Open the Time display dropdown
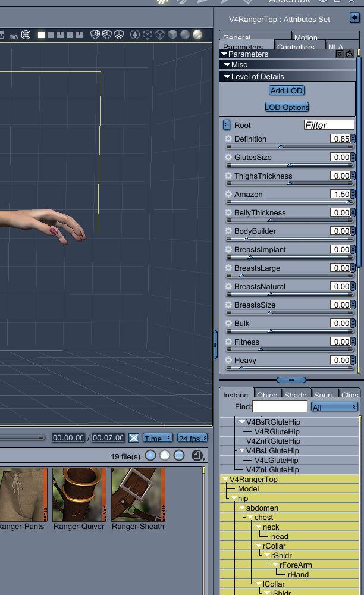This screenshot has height=595, width=364. point(158,438)
